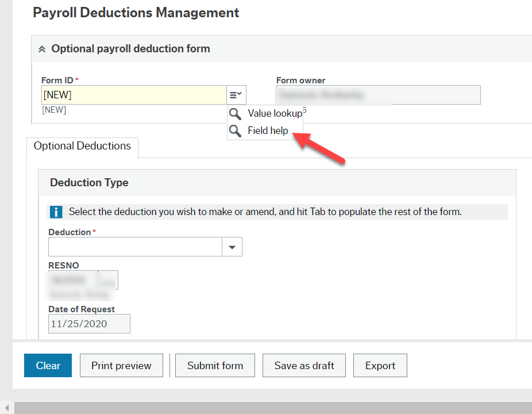Click the Field help magnifier icon
The width and height of the screenshot is (532, 414).
(235, 131)
